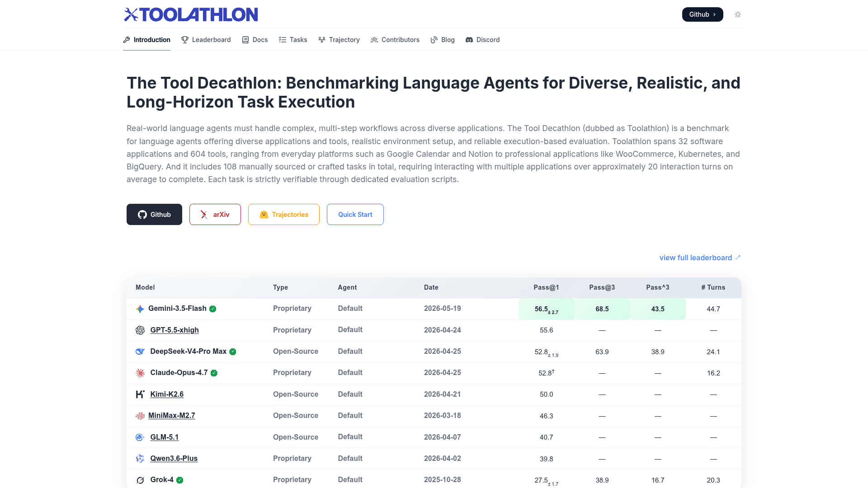868x488 pixels.
Task: Open the Qwen3.6-Plus model link
Action: click(174, 458)
